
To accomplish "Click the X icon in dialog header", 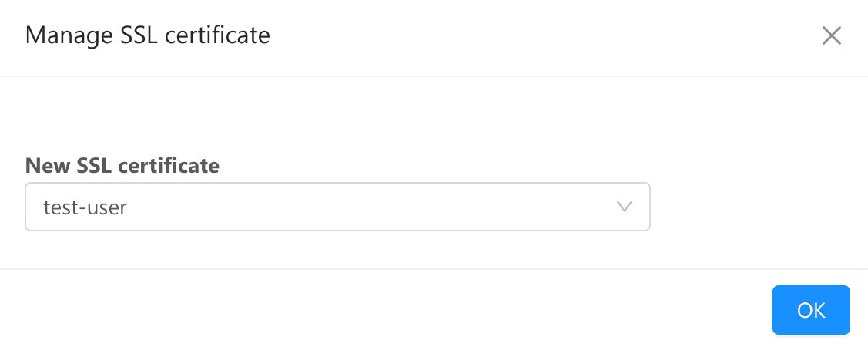I will tap(831, 36).
